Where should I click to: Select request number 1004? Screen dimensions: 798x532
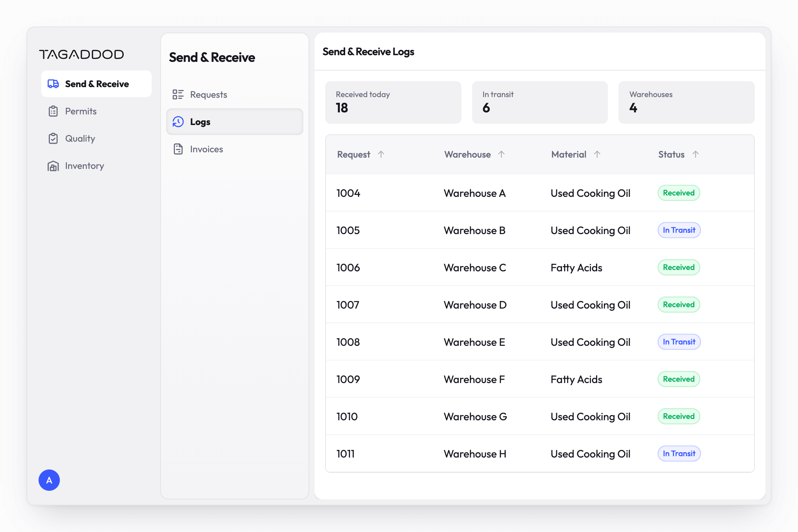(348, 193)
